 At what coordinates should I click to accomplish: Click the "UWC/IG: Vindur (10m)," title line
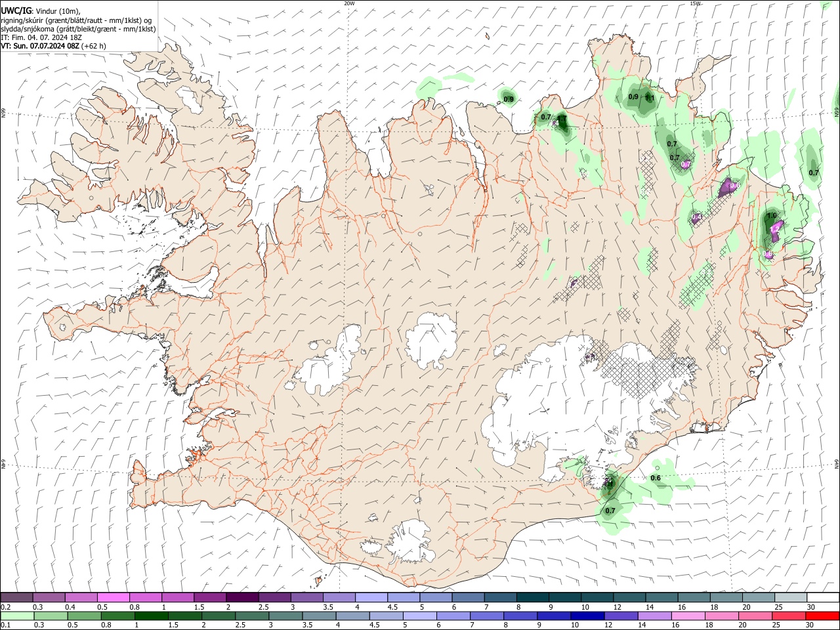(x=40, y=11)
